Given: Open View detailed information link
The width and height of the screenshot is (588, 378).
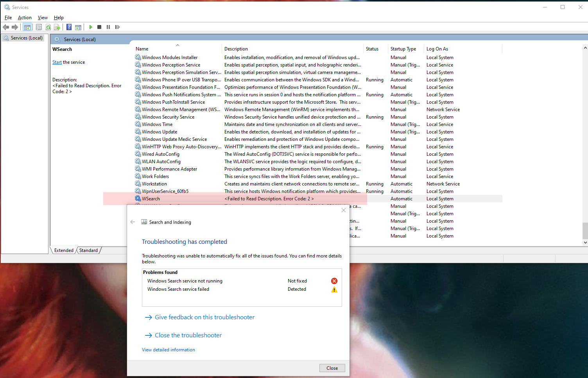Looking at the screenshot, I should 169,350.
